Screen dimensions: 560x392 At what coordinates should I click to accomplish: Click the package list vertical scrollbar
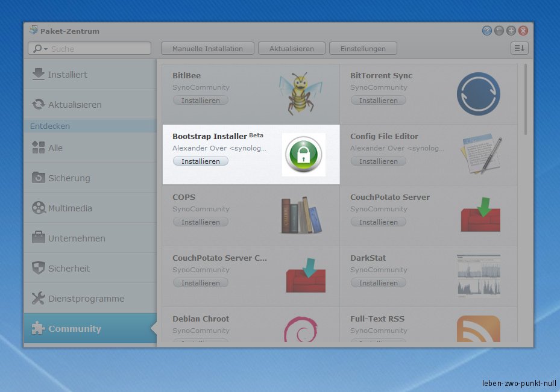pyautogui.click(x=526, y=99)
